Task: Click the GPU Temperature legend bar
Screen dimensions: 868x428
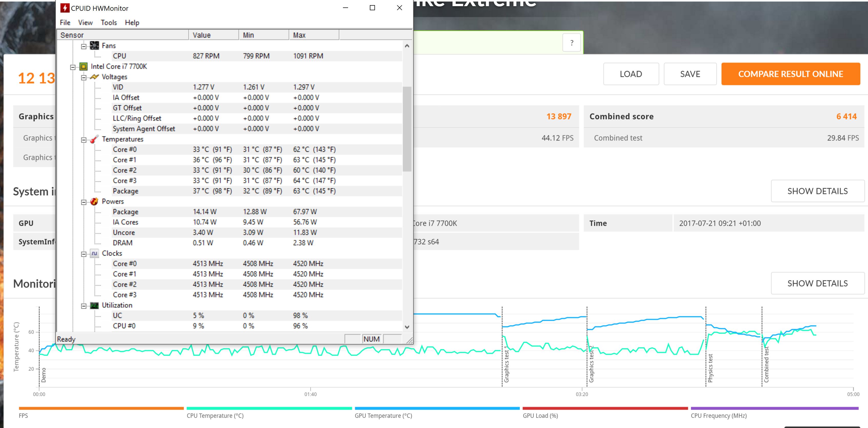Action: 437,408
